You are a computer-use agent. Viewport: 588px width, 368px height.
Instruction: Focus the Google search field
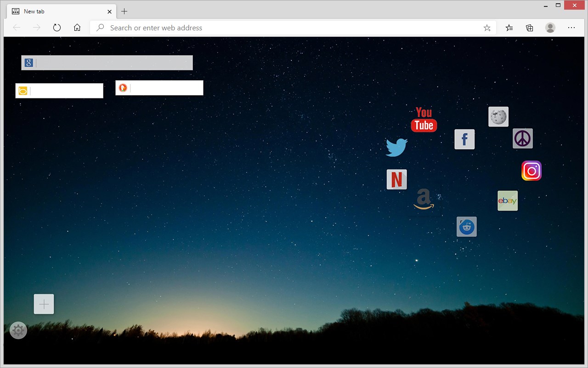(x=107, y=63)
